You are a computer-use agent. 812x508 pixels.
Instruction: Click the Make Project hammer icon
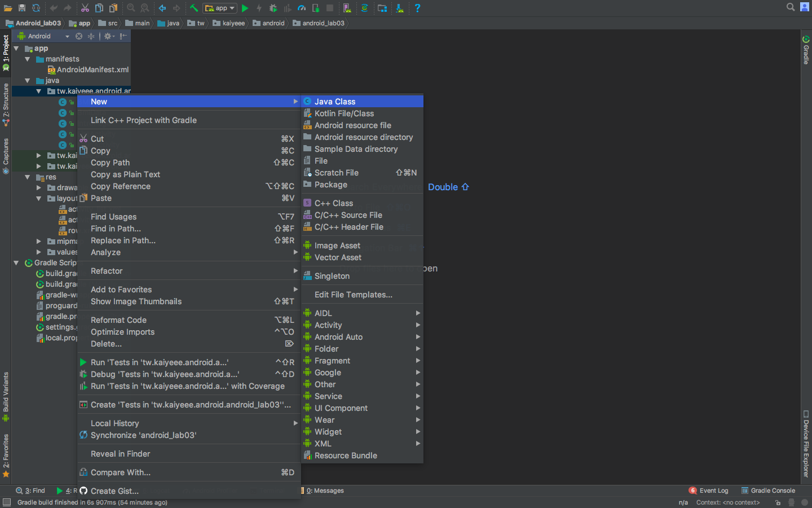[194, 8]
